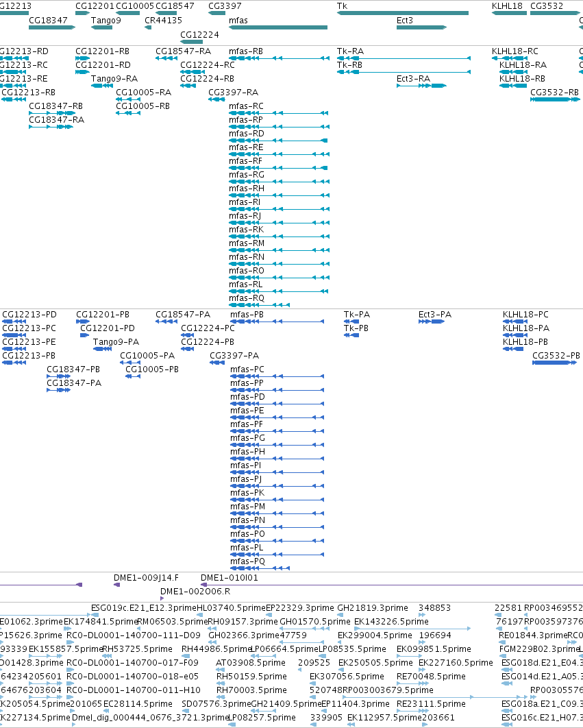Click the EK299004.5prime EST label

[375, 635]
